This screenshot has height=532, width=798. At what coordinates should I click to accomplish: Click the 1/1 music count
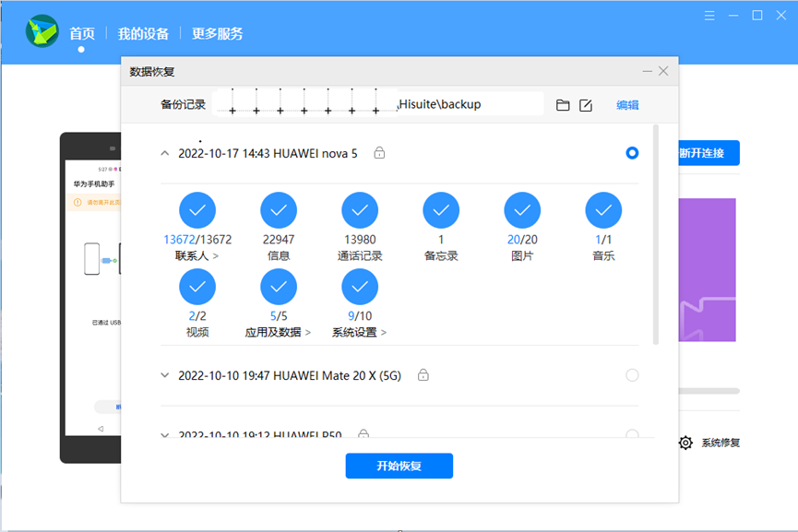(x=603, y=240)
